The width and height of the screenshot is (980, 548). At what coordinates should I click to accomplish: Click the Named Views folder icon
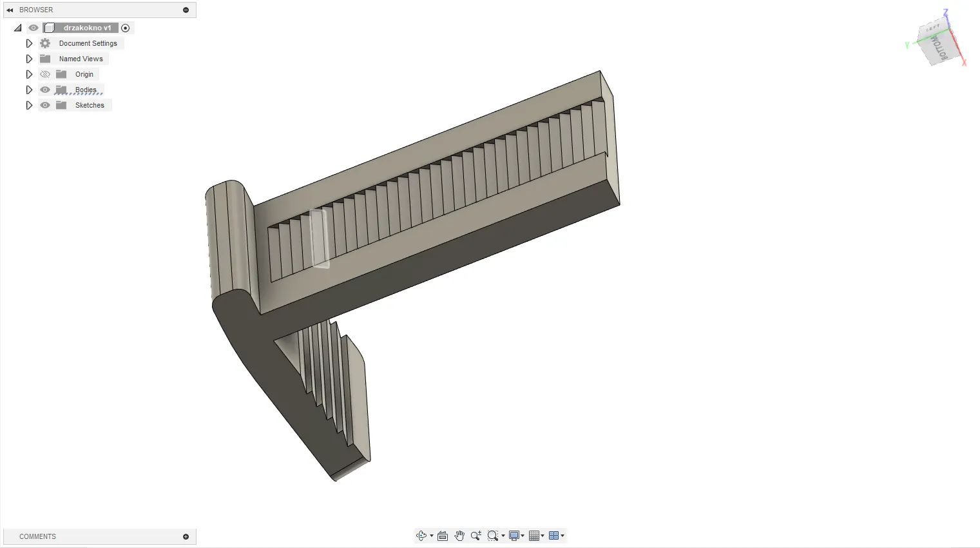tap(45, 59)
